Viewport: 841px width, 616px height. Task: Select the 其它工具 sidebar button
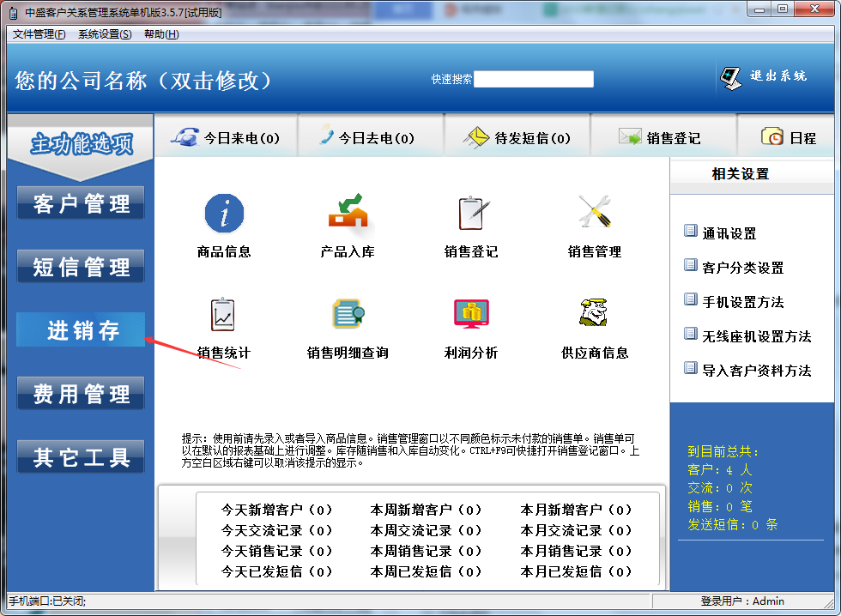click(81, 456)
